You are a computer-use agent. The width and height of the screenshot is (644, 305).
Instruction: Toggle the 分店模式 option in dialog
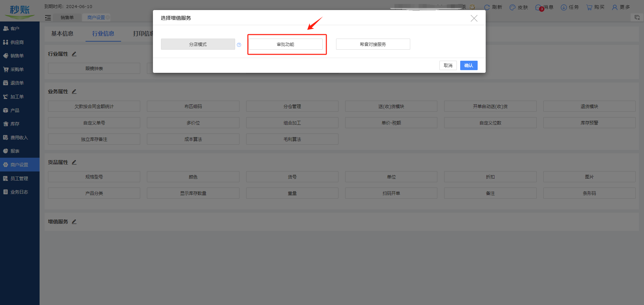[x=198, y=44]
